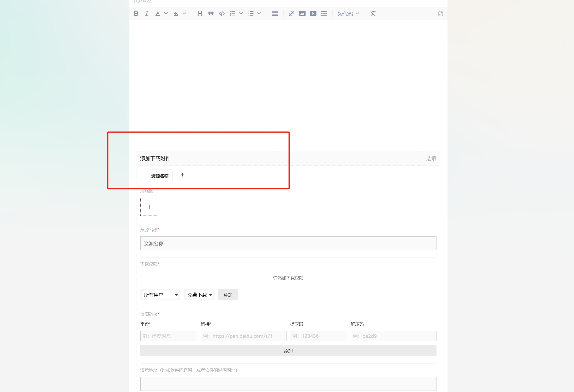
Task: Click the wide 添加 resource link button
Action: [288, 351]
